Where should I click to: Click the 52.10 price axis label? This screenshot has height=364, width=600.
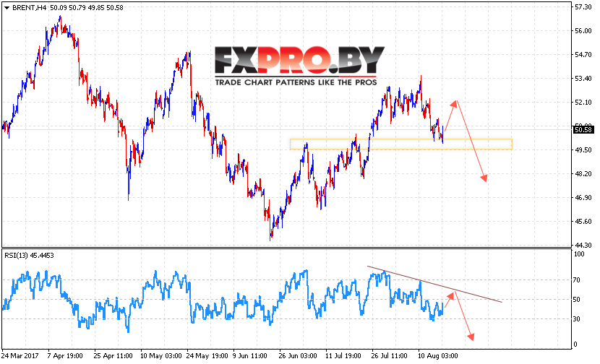point(583,103)
